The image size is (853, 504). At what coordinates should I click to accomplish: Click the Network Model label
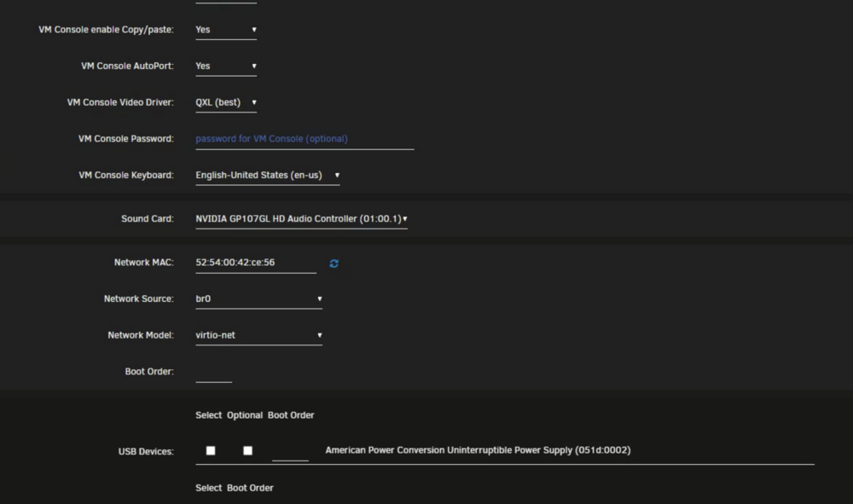pos(141,335)
